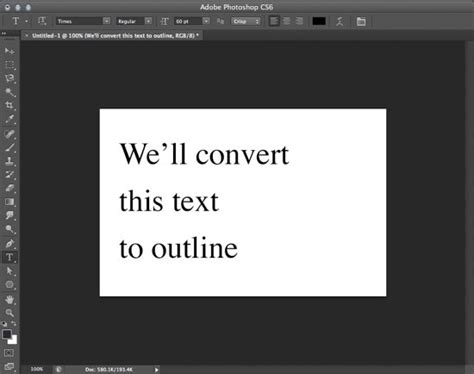This screenshot has height=374, width=474.
Task: Select the Lasso tool
Action: coord(9,78)
